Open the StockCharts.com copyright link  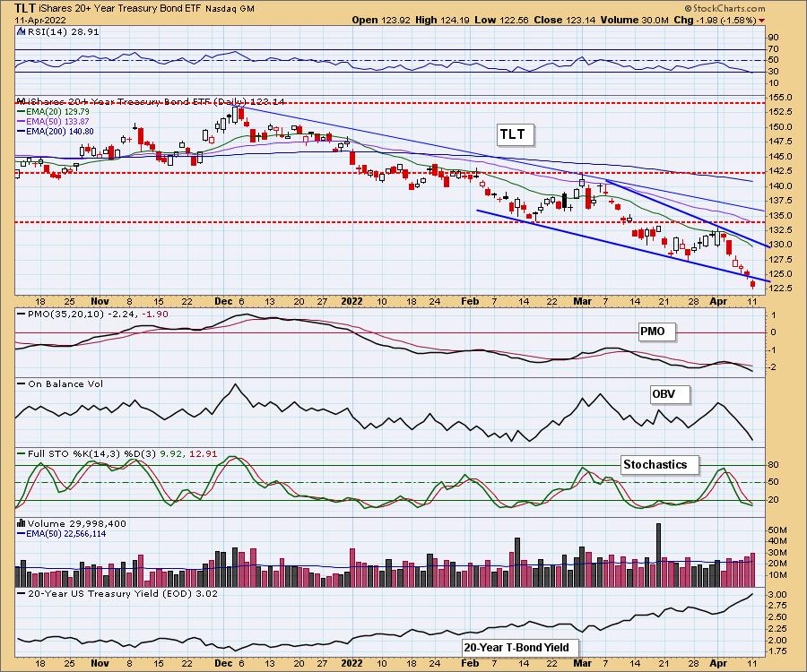coord(725,8)
